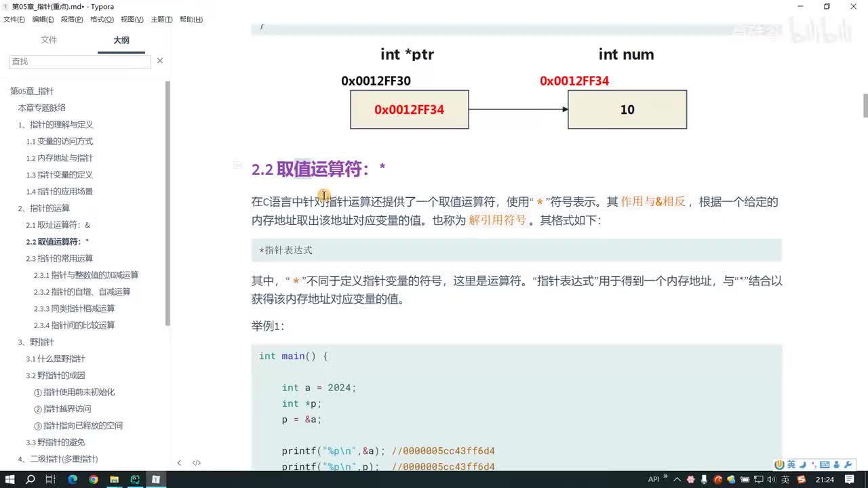Toggle punctuation mode on the IME bar
The width and height of the screenshot is (868, 488).
(813, 464)
